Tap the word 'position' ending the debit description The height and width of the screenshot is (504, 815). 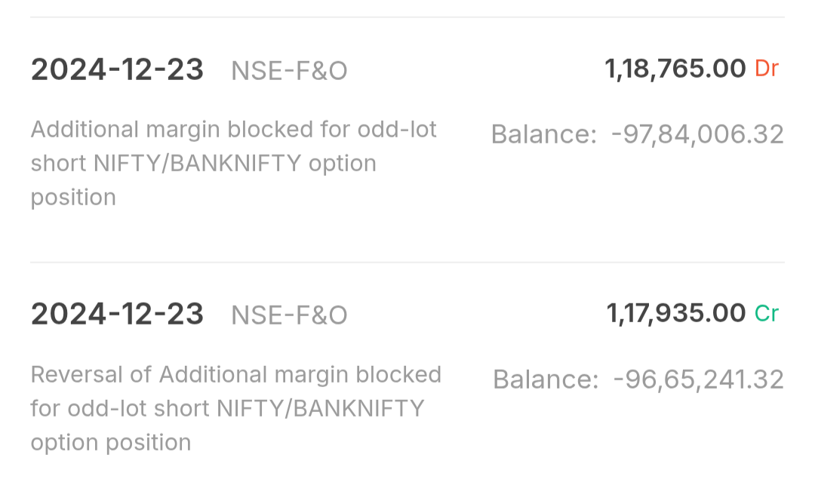(73, 197)
